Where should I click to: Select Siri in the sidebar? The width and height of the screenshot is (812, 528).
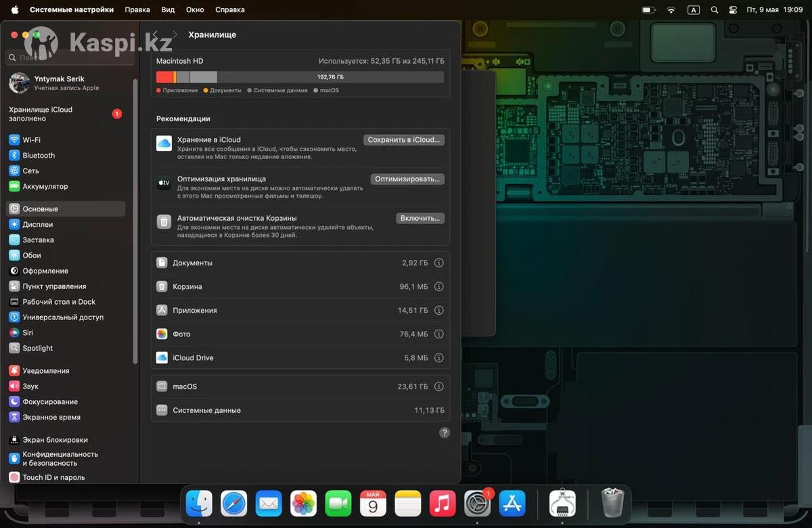pos(66,333)
